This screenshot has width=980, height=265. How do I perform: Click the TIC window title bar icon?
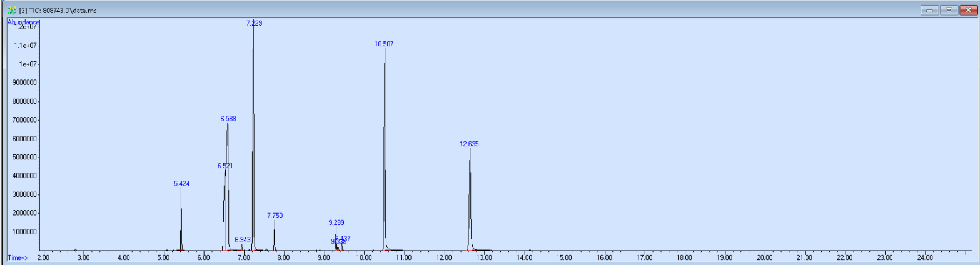(x=11, y=11)
